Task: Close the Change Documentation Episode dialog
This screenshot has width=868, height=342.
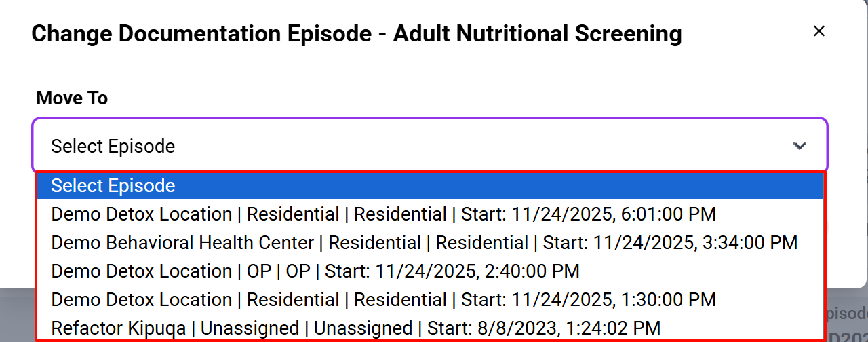Action: click(819, 31)
